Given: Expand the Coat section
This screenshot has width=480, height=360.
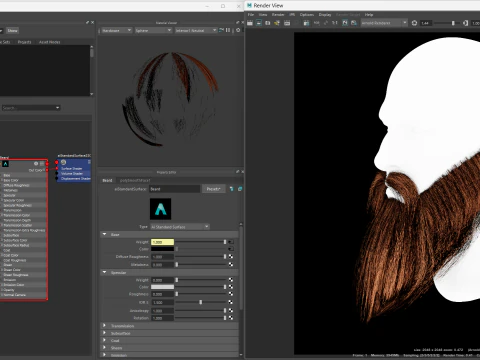Looking at the screenshot, I should pyautogui.click(x=104, y=340).
